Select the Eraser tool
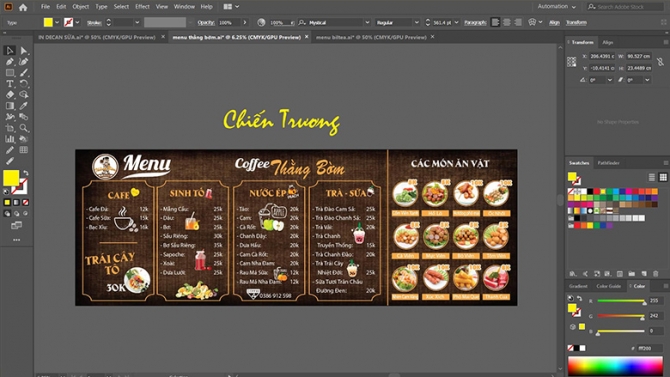 pos(10,95)
